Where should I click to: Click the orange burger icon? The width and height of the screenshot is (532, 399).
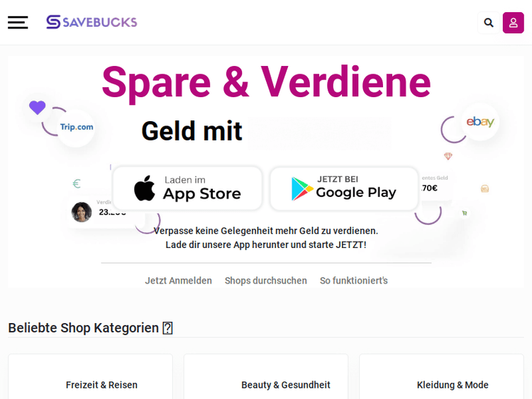click(485, 189)
